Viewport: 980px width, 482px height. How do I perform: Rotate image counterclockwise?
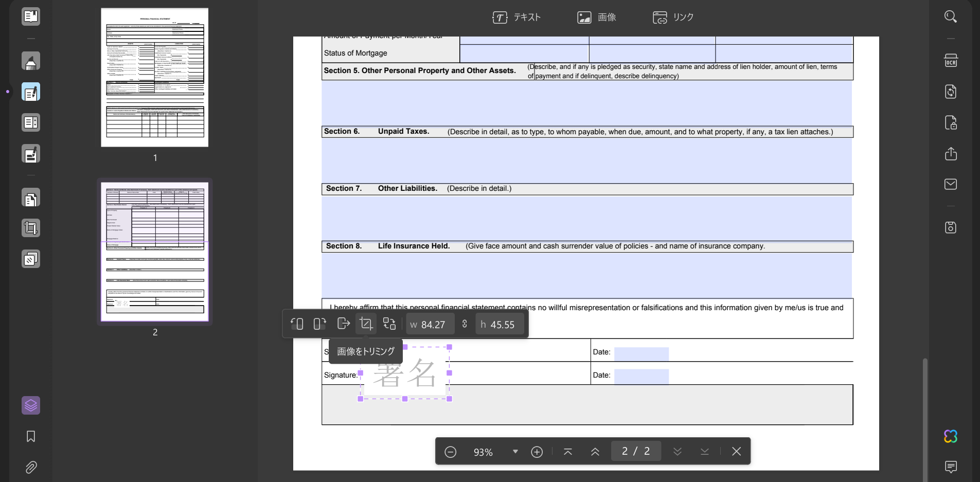(297, 324)
